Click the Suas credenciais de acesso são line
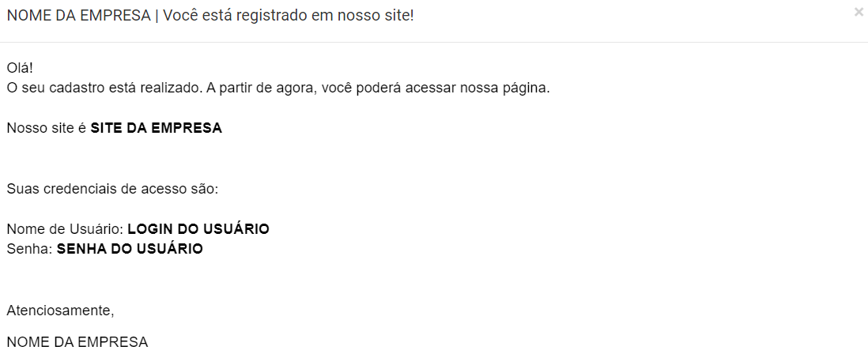 (113, 189)
